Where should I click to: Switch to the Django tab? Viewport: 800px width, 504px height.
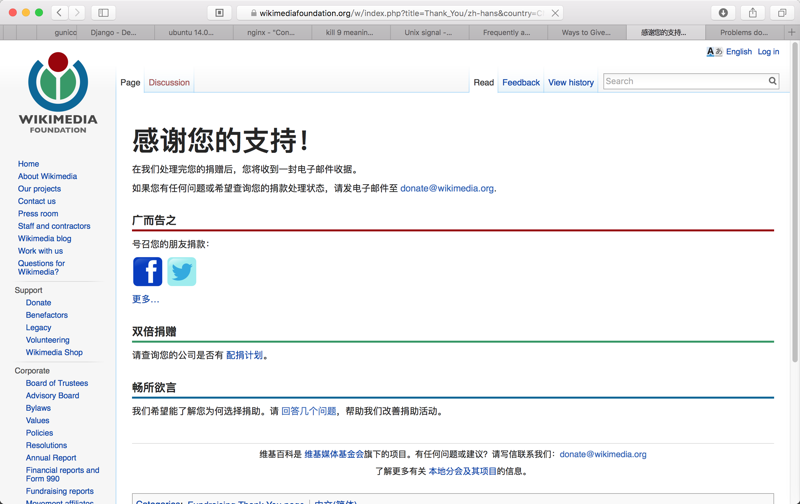113,32
